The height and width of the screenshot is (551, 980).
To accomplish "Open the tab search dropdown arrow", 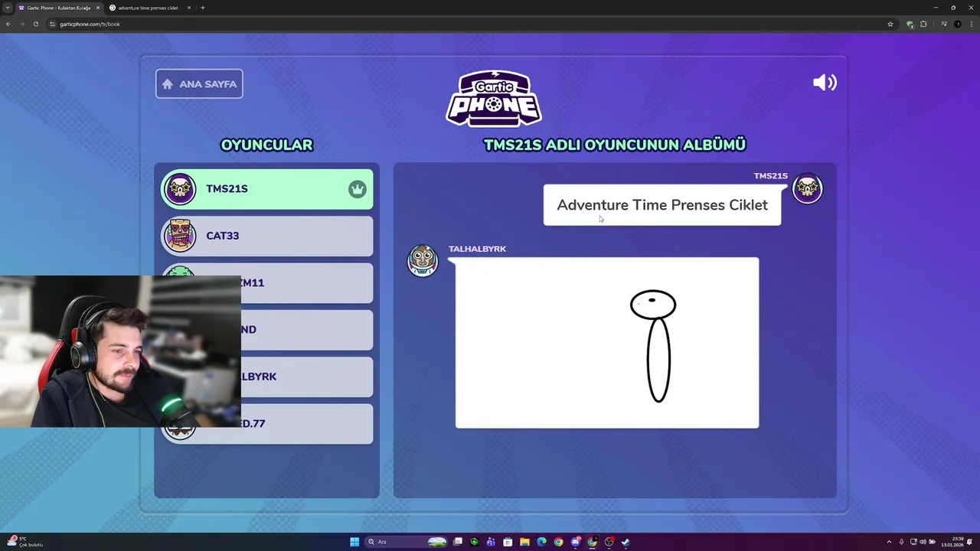I will coord(7,8).
